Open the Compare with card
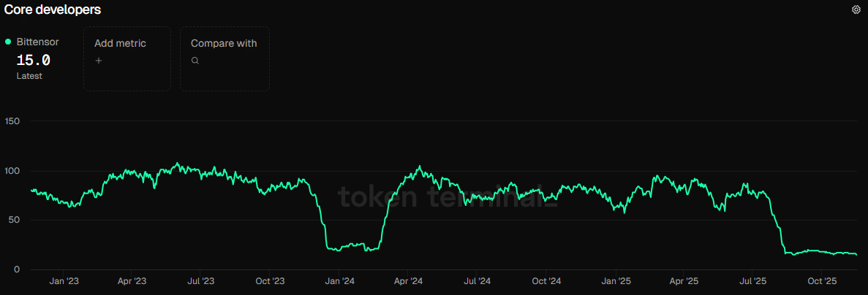The width and height of the screenshot is (868, 295). 224,58
